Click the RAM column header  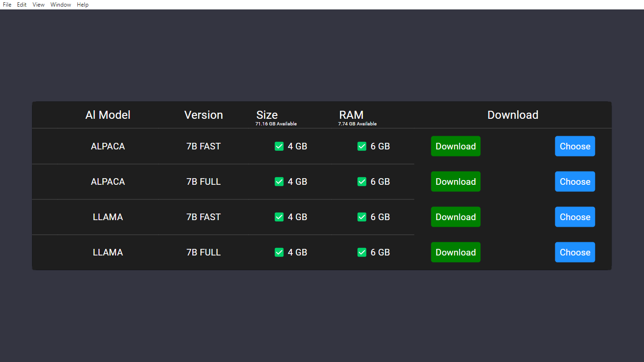[x=351, y=115]
